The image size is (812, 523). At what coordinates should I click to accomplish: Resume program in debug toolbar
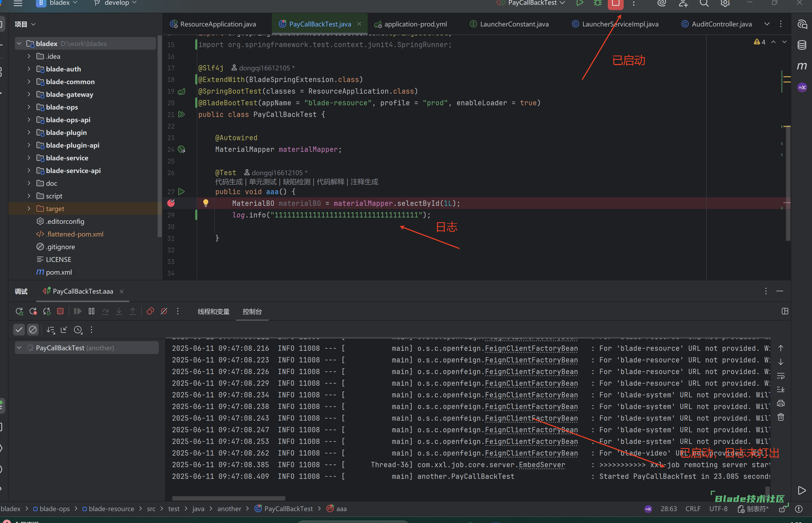tap(77, 311)
